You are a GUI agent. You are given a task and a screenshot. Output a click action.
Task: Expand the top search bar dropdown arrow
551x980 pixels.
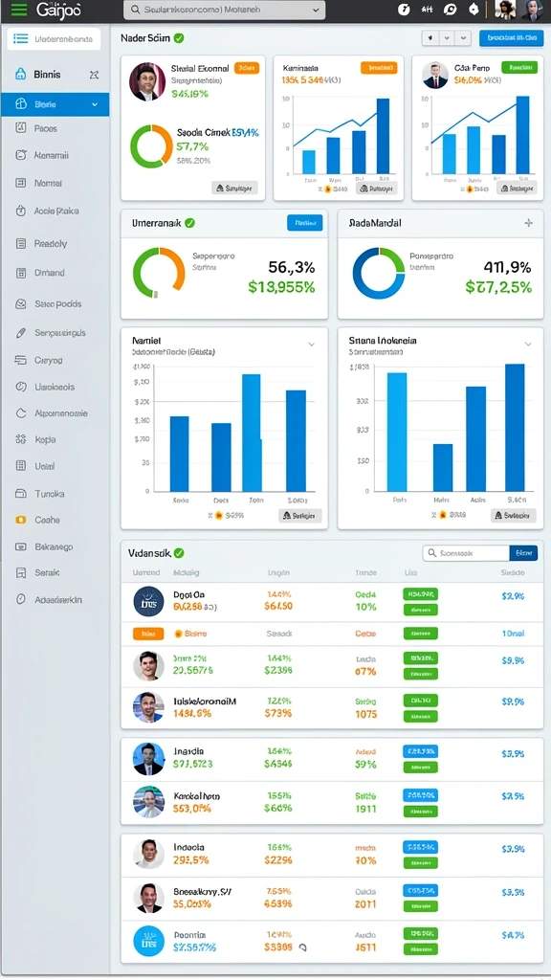tap(316, 10)
